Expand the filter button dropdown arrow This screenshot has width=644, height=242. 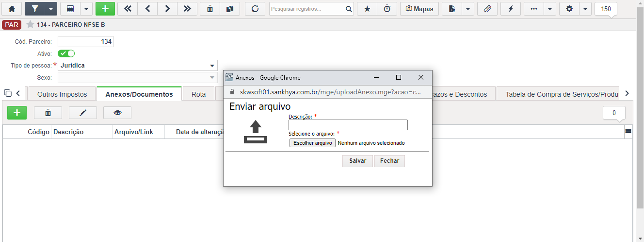coord(50,9)
